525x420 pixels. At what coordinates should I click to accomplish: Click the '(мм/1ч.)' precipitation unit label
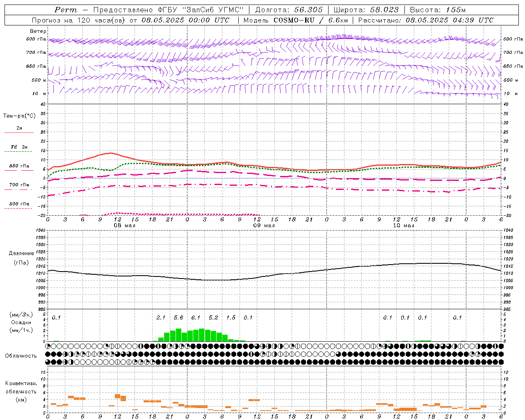(21, 330)
